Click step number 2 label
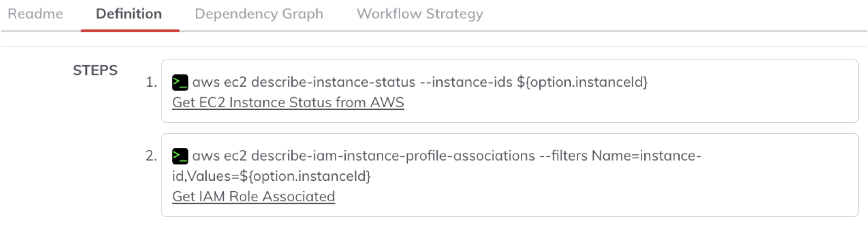 (151, 156)
